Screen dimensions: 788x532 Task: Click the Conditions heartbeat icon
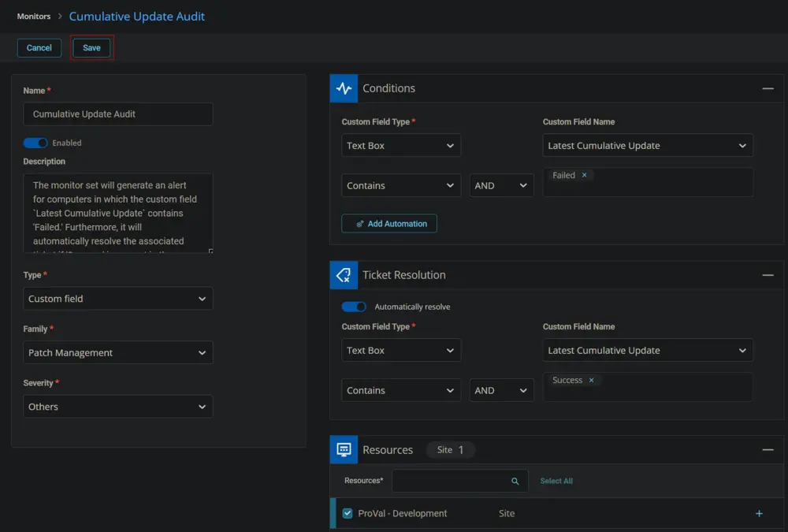click(x=344, y=88)
